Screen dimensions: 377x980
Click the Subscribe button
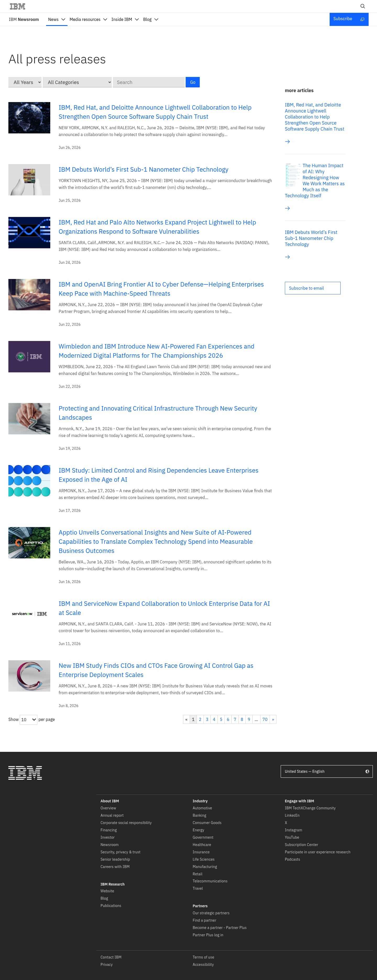coord(349,19)
